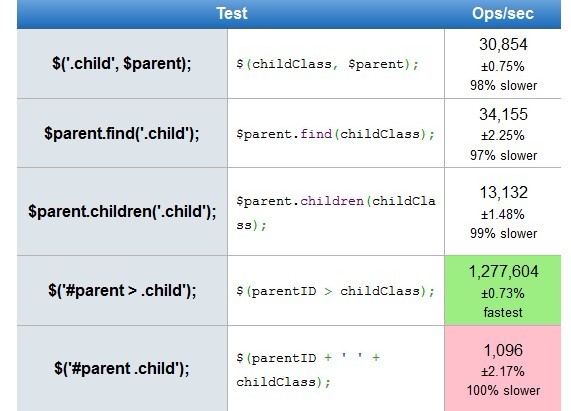Click the '99% slower' text
This screenshot has width=571, height=411.
click(503, 233)
